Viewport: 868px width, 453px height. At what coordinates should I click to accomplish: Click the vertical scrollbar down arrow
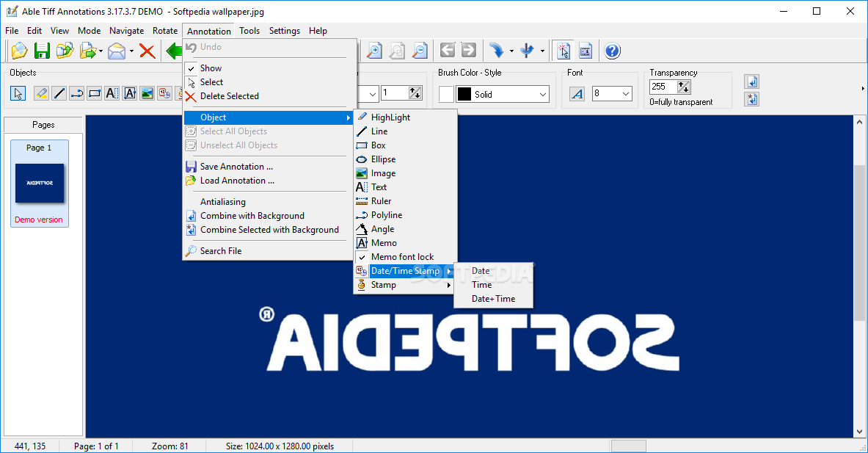pyautogui.click(x=859, y=432)
